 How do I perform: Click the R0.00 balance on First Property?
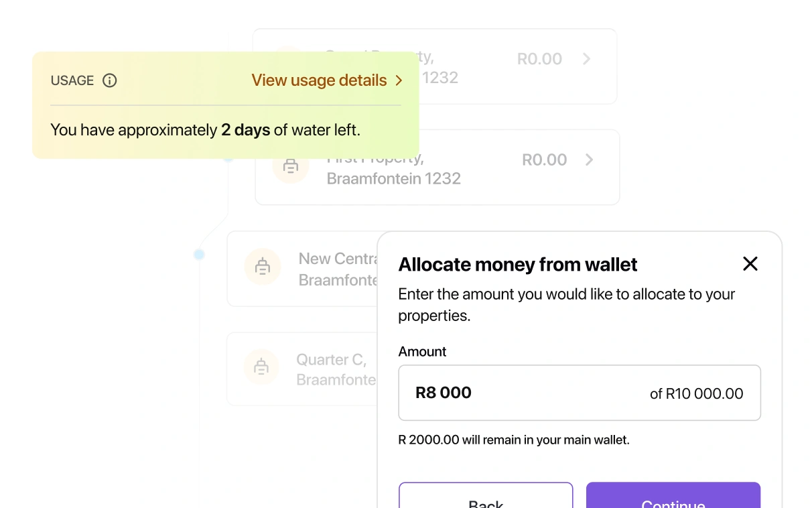coord(544,160)
